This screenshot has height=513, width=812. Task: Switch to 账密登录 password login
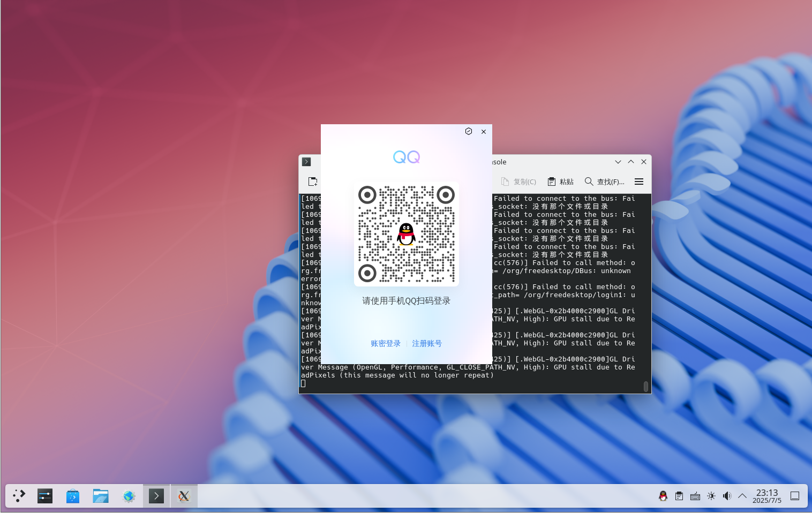(386, 344)
